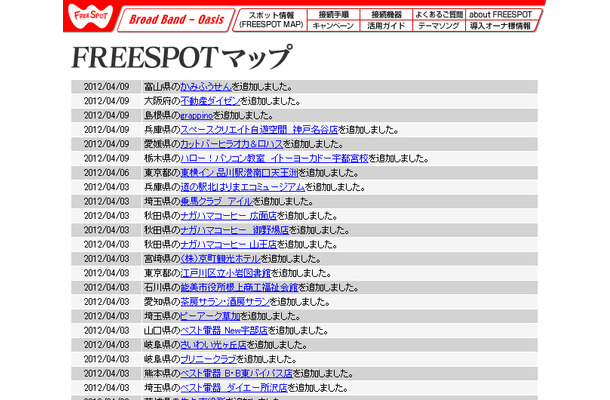The image size is (610, 400).
Task: Click the date in the 乗馬クラブ アイル row
Action: click(107, 202)
